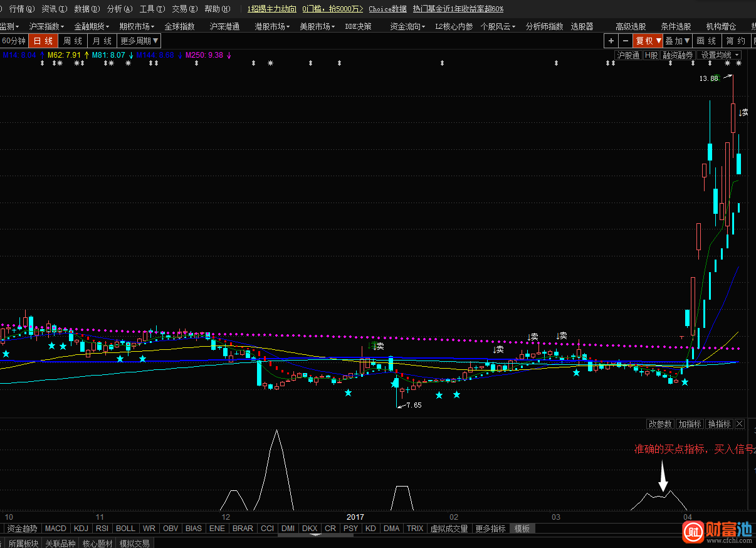Expand the 更多周期 period dropdown
Image resolution: width=756 pixels, height=548 pixels.
[139, 41]
